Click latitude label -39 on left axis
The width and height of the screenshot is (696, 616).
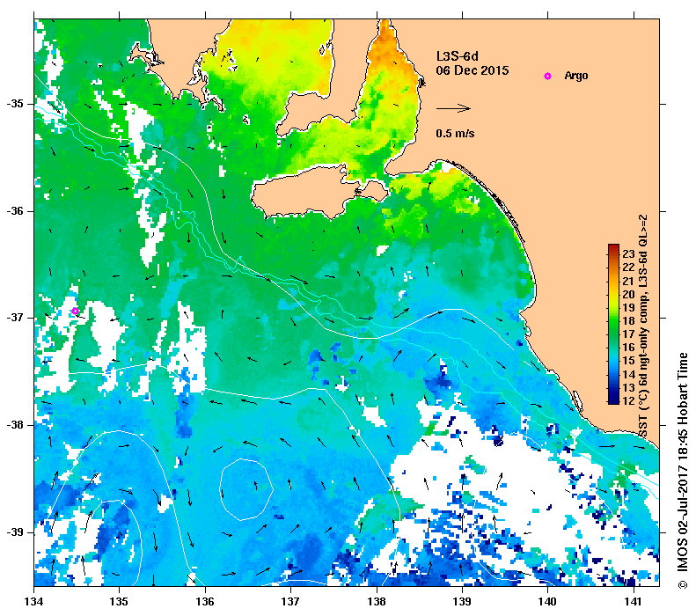tap(15, 532)
